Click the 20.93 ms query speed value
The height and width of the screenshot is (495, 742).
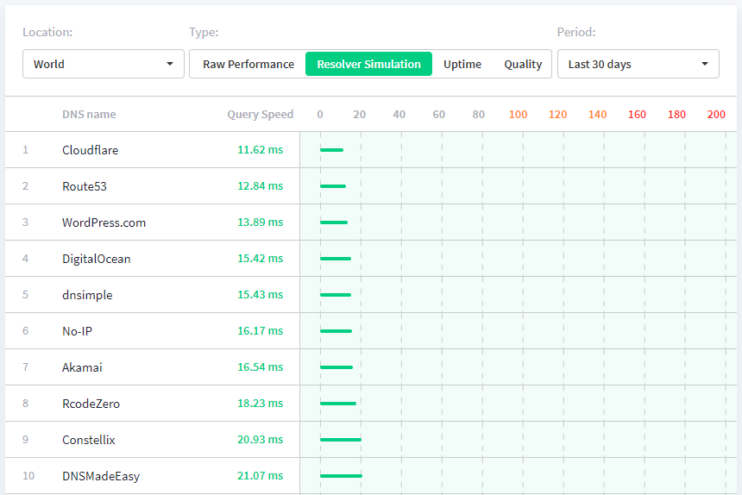point(260,439)
